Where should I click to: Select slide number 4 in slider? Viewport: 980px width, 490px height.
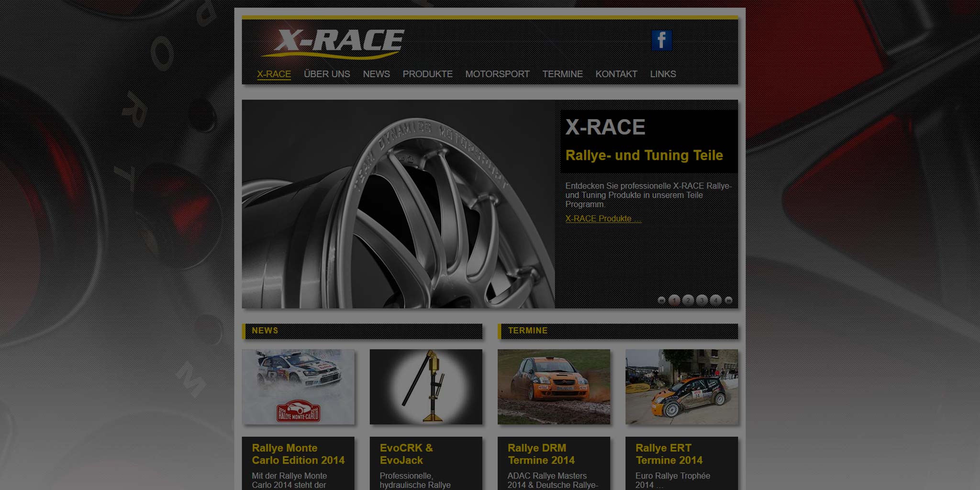[x=715, y=301]
